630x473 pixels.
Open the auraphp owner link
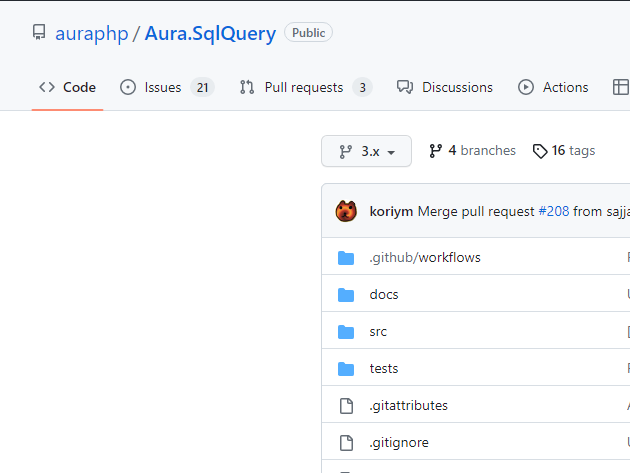[92, 33]
